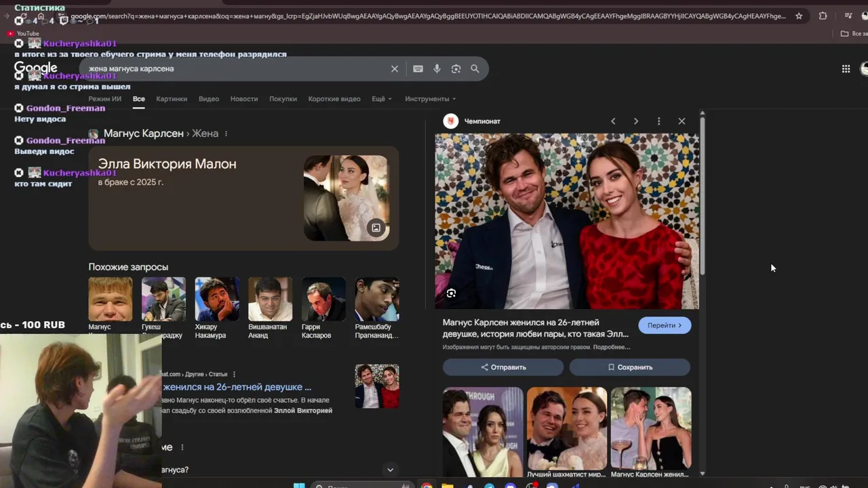Viewport: 868px width, 488px height.
Task: Open result link женился на 26-летней девушке
Action: point(237,387)
